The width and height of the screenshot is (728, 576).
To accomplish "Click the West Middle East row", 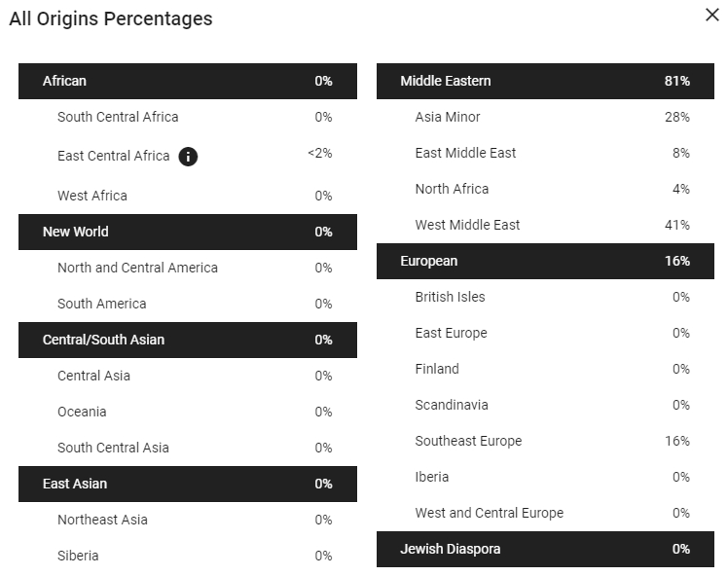I will 545,225.
